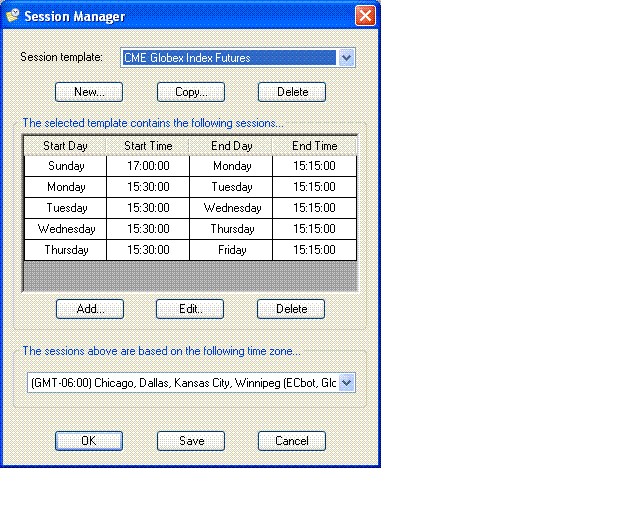Click the Start Day column header

click(x=65, y=146)
